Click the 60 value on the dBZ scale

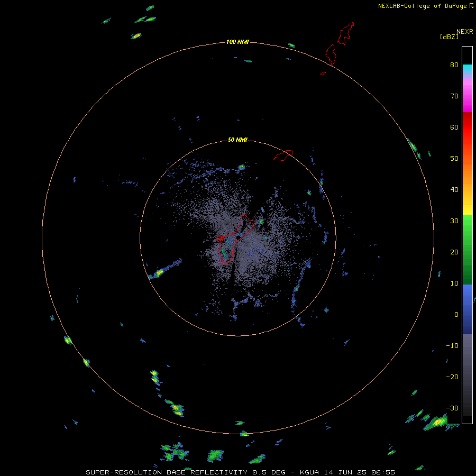454,127
